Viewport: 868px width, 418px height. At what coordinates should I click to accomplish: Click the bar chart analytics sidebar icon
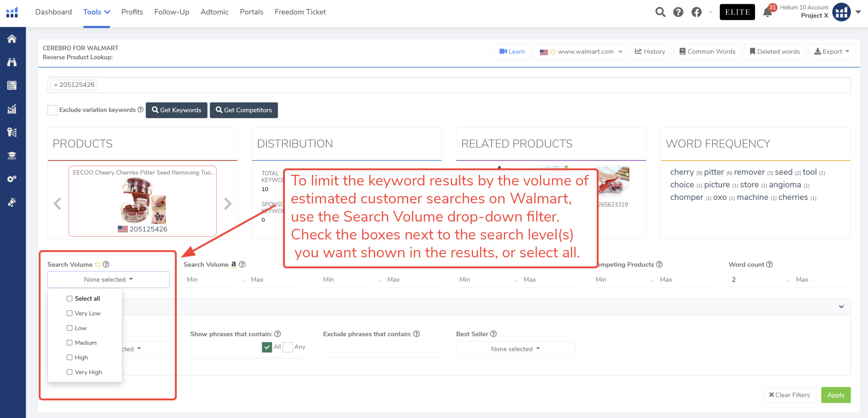click(12, 109)
